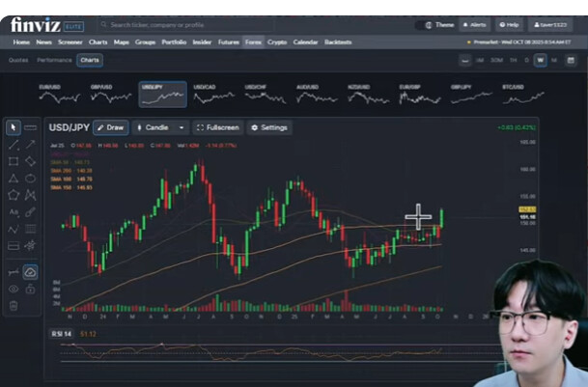Delete drawings with the trash icon

14,306
